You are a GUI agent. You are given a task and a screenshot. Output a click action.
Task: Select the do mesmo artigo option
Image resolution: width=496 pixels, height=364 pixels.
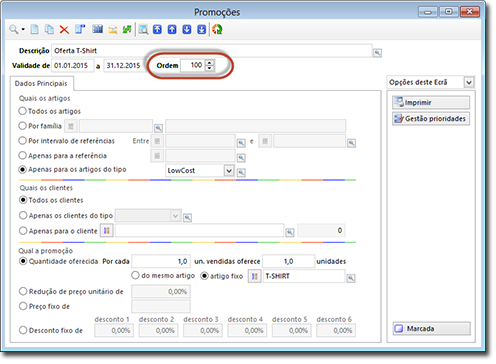click(135, 276)
